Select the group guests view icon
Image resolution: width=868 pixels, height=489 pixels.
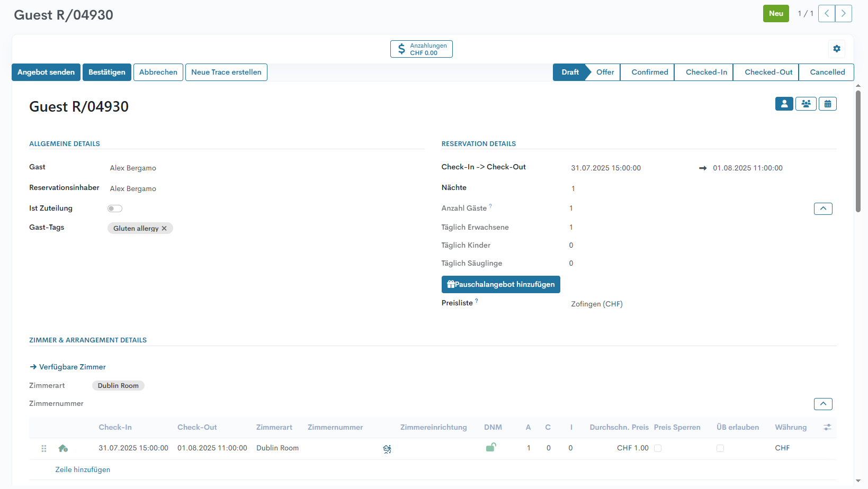(x=806, y=104)
